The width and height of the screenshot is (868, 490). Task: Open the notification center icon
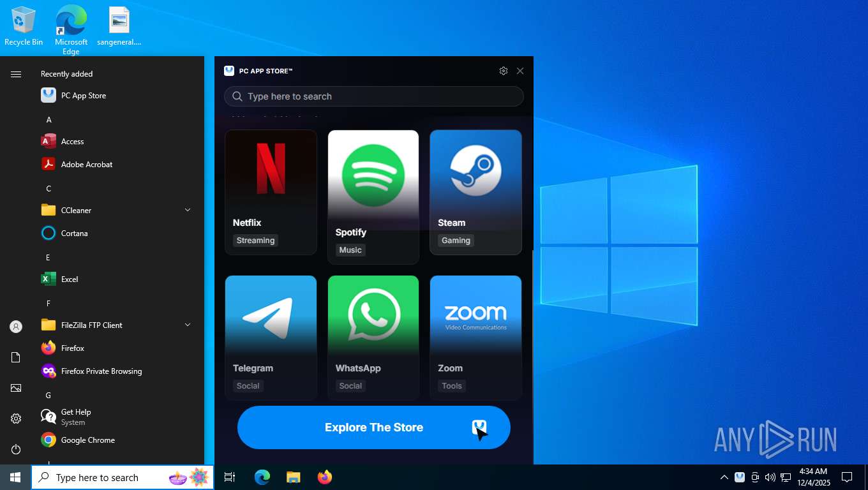[847, 477]
